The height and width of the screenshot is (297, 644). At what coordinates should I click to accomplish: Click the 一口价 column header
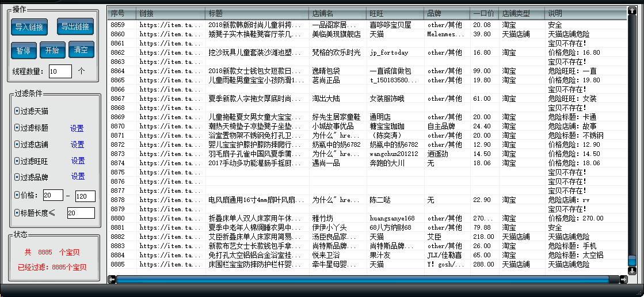pos(484,13)
